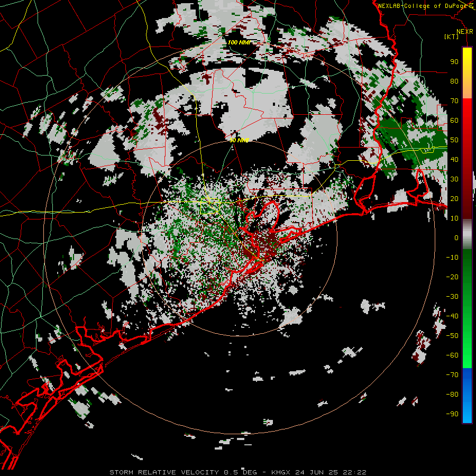Select the 70 value on velocity scale
Viewport: 476px width, 476px height.
tap(454, 101)
